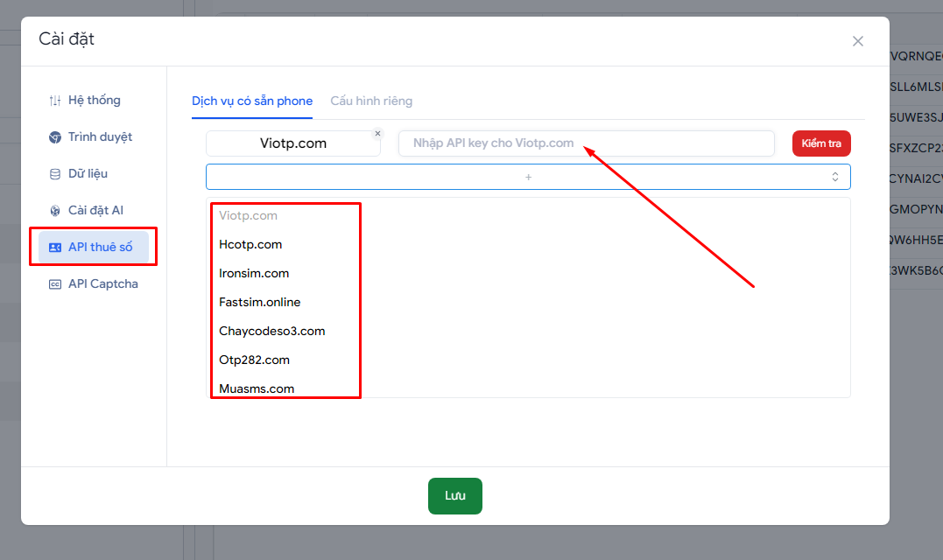Close the Cài đặt dialog
Viewport: 943px width, 560px height.
(x=857, y=41)
